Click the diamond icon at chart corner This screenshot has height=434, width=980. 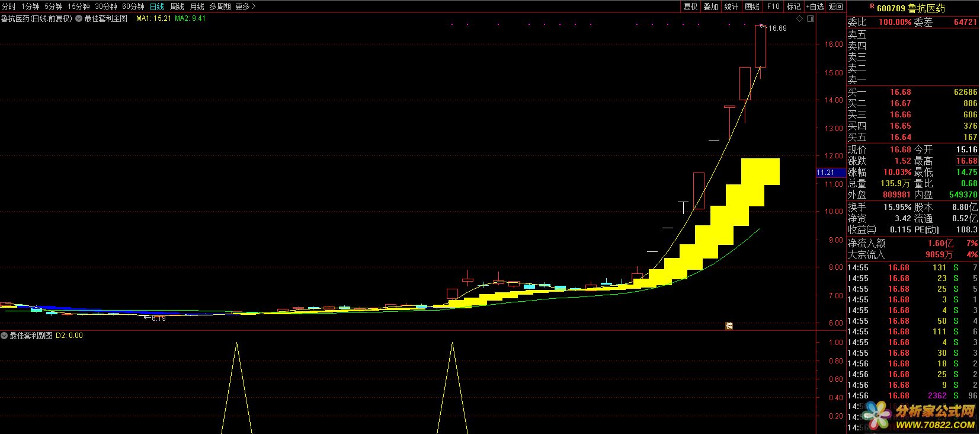(800, 19)
